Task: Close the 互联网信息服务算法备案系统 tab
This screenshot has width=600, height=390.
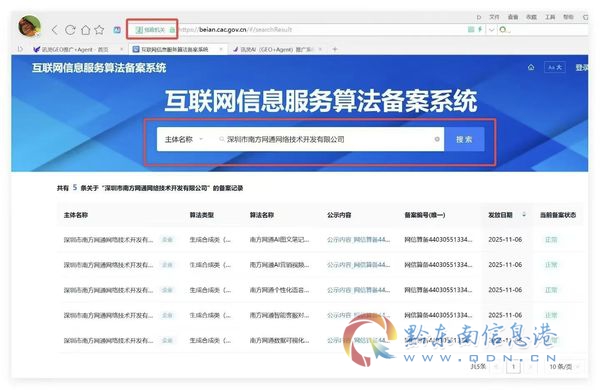Action: click(221, 49)
